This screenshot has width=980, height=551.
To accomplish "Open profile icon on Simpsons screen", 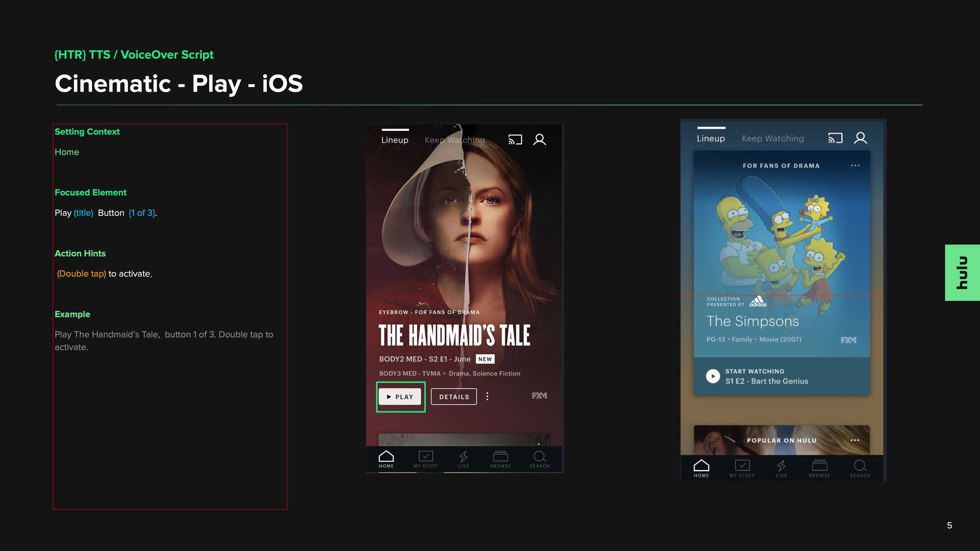I will 860,138.
